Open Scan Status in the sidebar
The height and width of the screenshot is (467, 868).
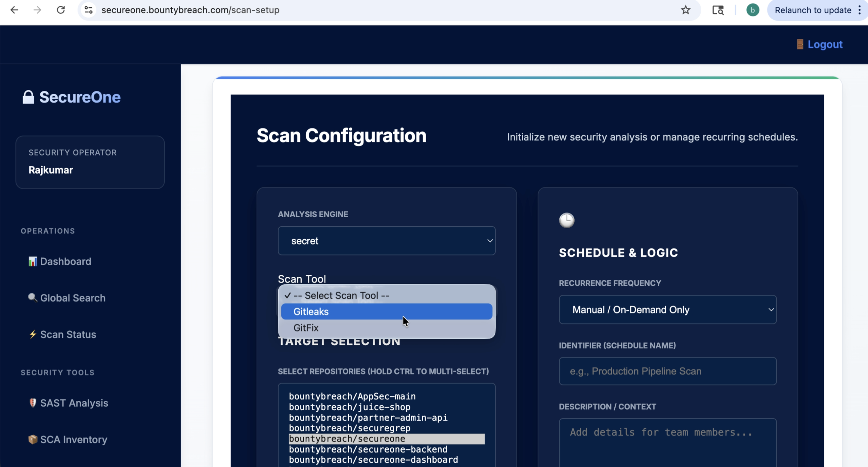pos(68,334)
